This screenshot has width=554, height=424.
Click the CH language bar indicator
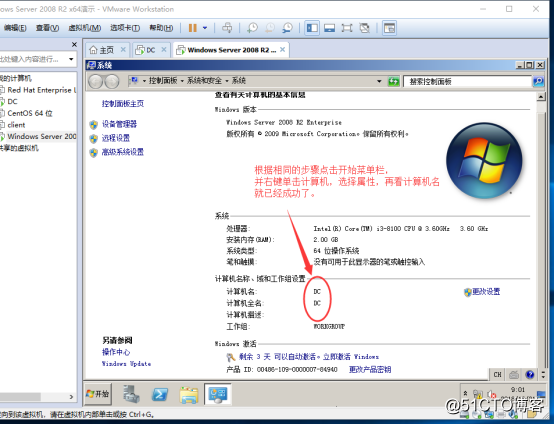(497, 374)
